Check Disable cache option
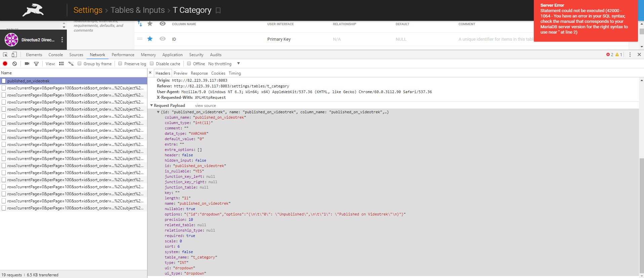The width and height of the screenshot is (644, 278). coord(152,64)
